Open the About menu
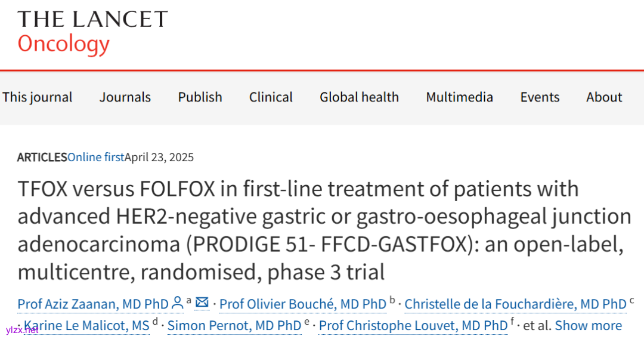644x339 pixels. (604, 97)
